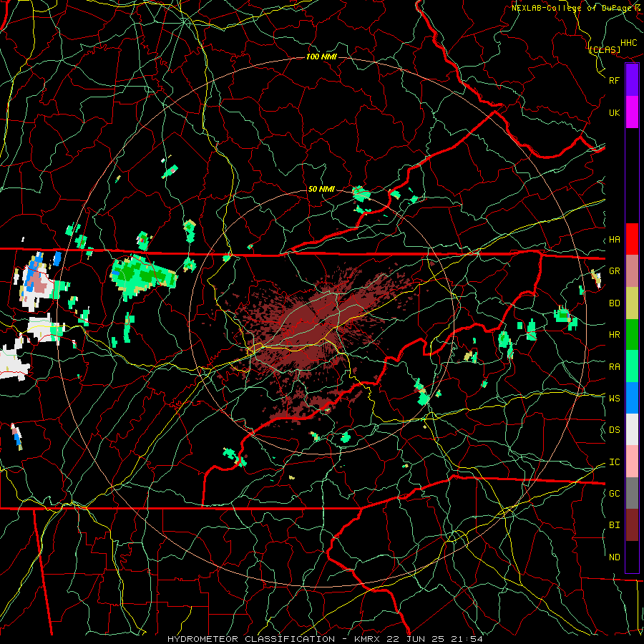Click the GC legend label

(x=614, y=494)
